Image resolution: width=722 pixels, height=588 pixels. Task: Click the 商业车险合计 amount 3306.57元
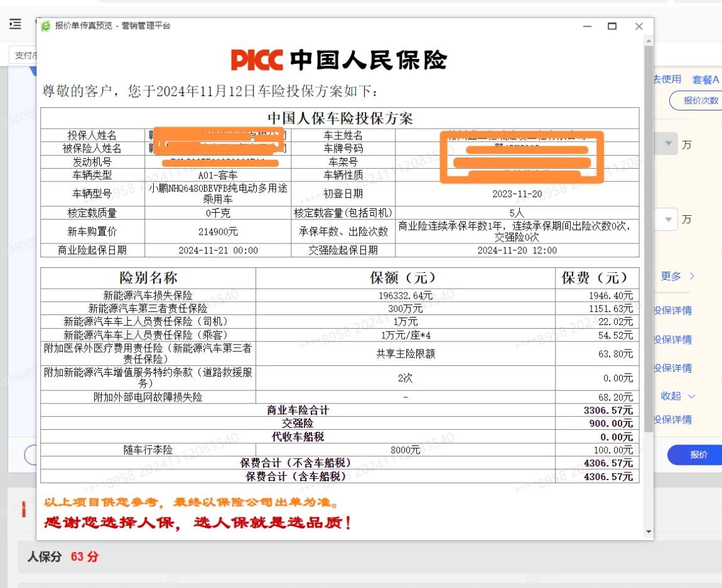pyautogui.click(x=608, y=410)
